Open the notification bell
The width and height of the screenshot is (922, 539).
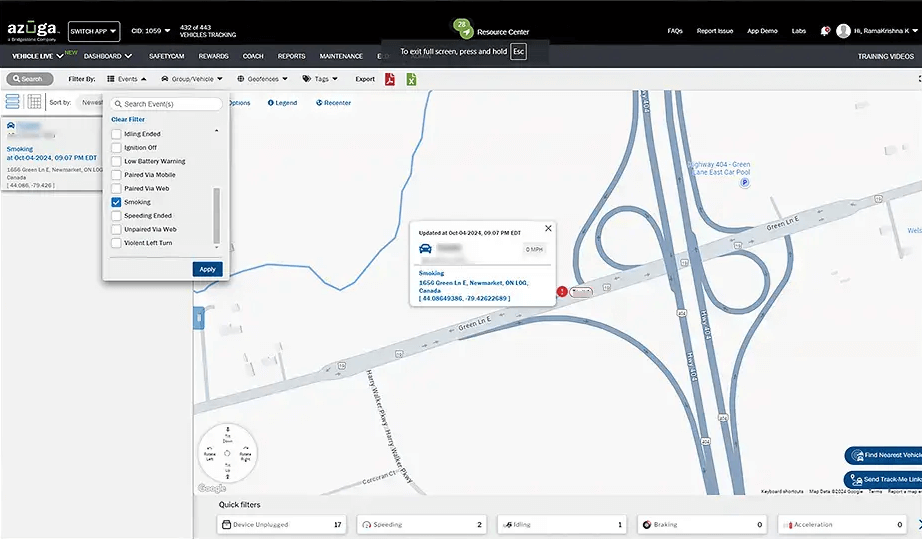pyautogui.click(x=824, y=31)
